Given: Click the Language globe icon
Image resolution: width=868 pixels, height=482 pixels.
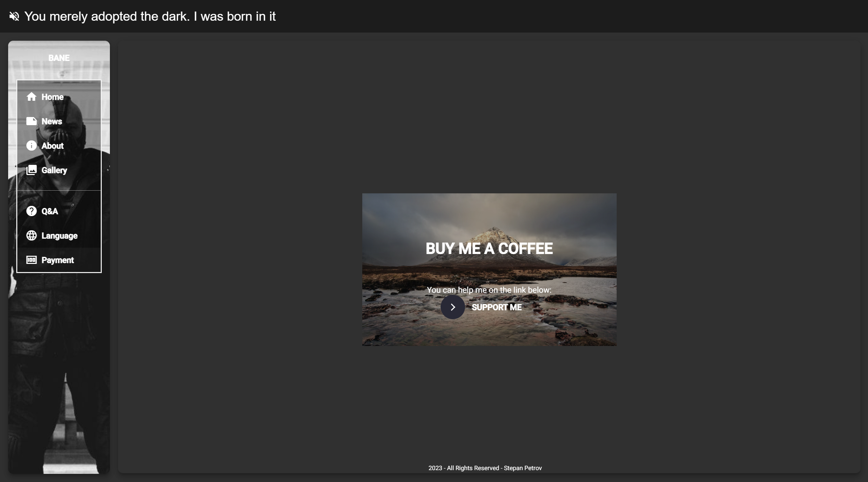Looking at the screenshot, I should tap(31, 236).
